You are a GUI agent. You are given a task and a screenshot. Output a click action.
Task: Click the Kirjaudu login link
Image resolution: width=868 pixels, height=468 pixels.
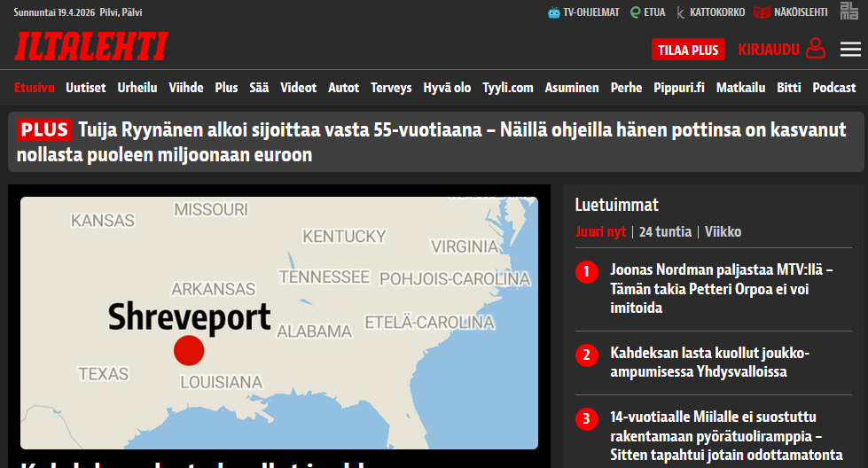point(769,50)
